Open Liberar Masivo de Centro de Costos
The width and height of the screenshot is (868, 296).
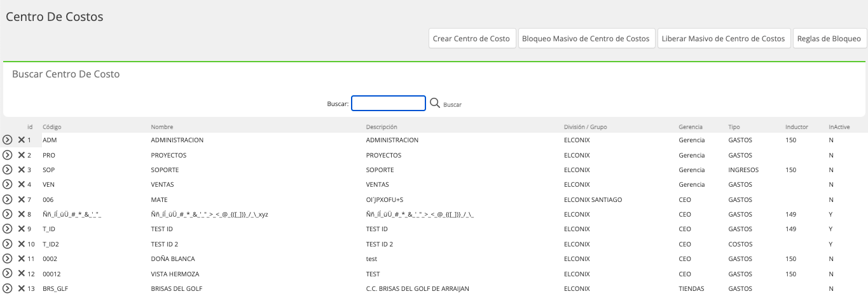724,39
